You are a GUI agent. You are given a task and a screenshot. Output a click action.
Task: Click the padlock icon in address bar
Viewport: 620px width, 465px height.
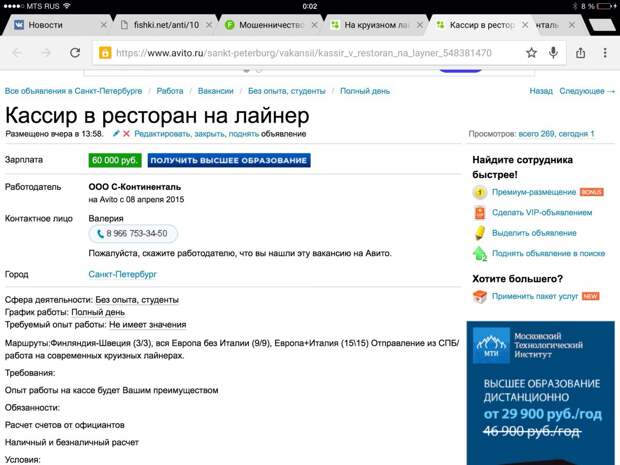coord(105,53)
